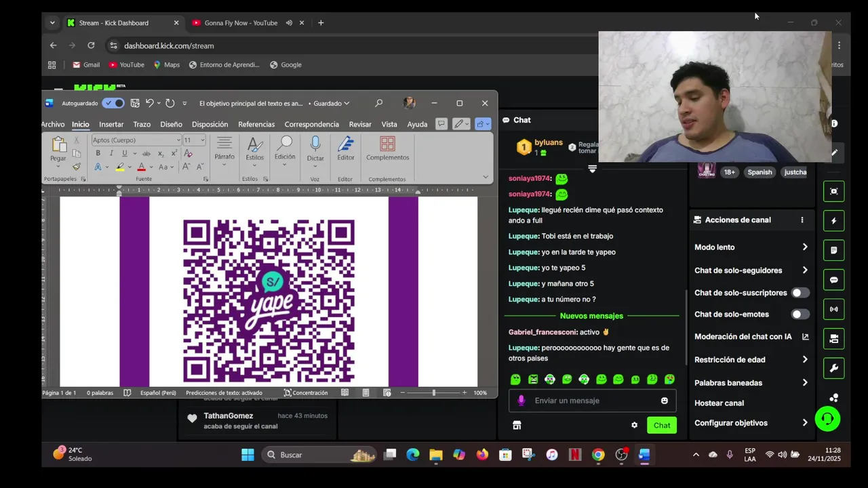This screenshot has width=868, height=488.
Task: Click the Pegar clipboard icon
Action: tap(58, 144)
